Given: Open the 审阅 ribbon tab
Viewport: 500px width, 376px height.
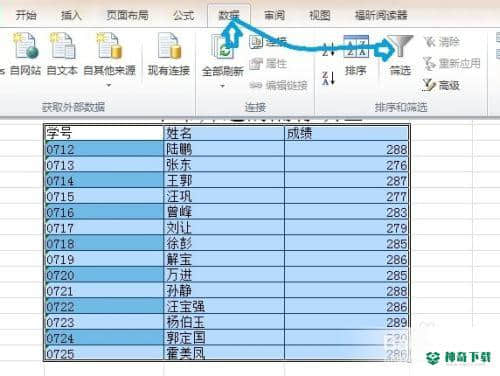Looking at the screenshot, I should tap(274, 15).
